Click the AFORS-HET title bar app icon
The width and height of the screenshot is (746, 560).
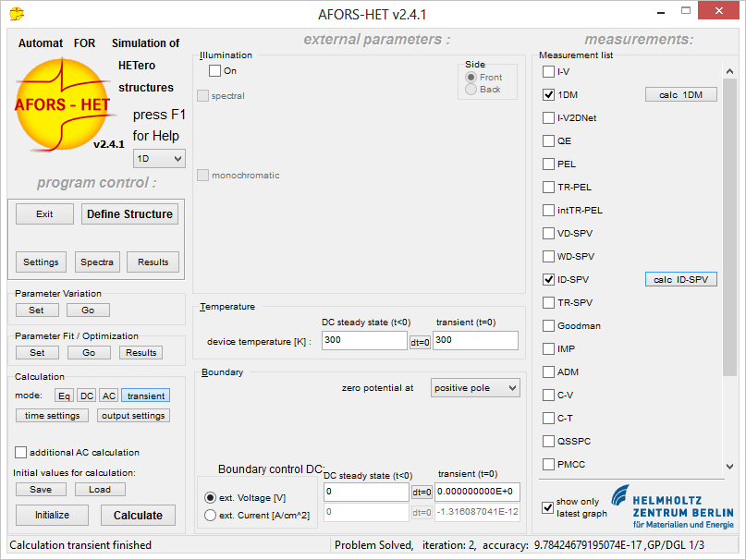click(x=16, y=14)
